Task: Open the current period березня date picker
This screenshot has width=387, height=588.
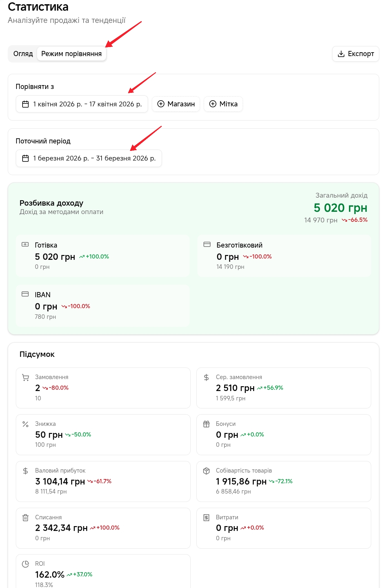Action: [x=89, y=158]
